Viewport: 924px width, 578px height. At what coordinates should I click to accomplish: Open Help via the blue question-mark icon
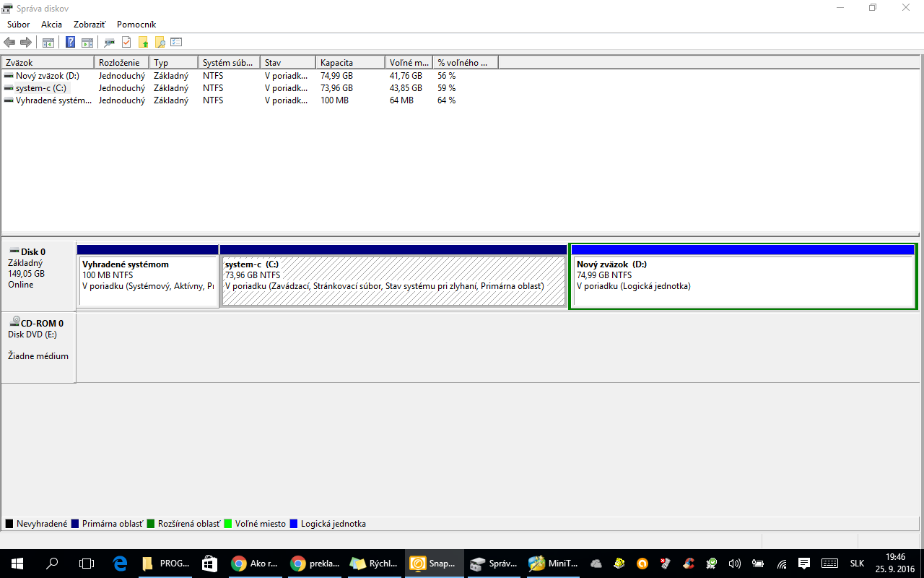(x=71, y=43)
